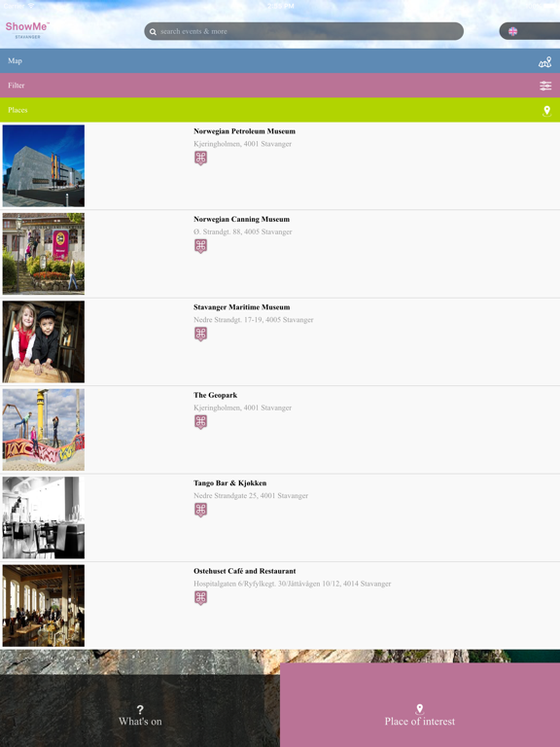Image resolution: width=560 pixels, height=747 pixels.
Task: Tap category badge under Stavanger Maritime Museum
Action: (200, 334)
